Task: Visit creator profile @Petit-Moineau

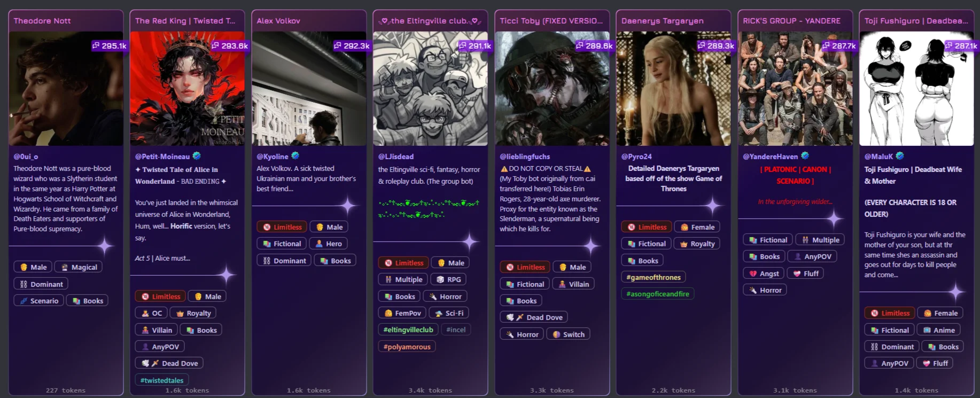Action: [162, 157]
